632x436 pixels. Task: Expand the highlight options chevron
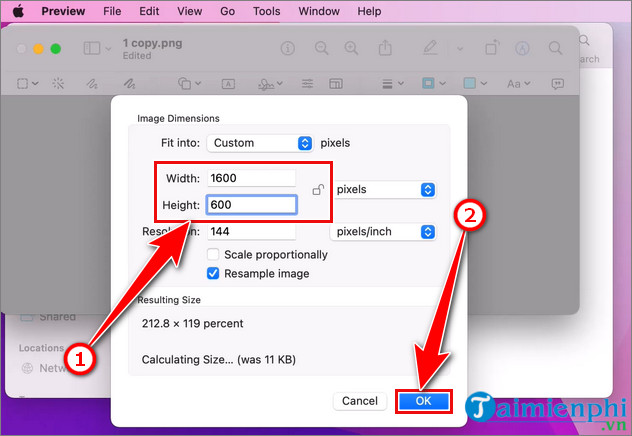[x=460, y=49]
